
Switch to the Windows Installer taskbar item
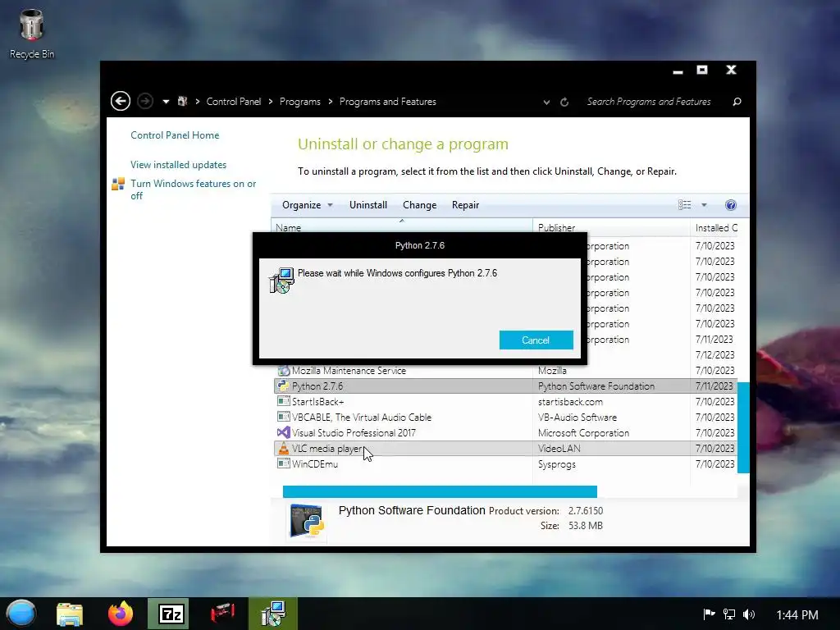(273, 614)
